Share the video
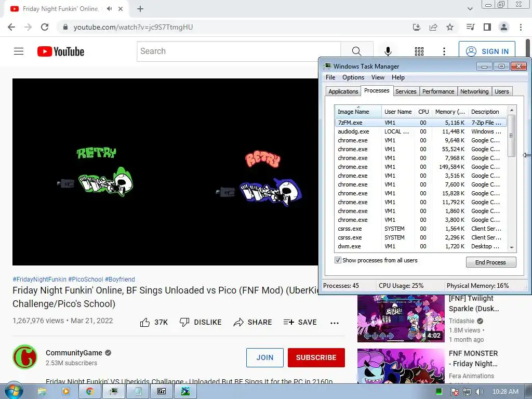Image resolution: width=532 pixels, height=399 pixels. (252, 322)
